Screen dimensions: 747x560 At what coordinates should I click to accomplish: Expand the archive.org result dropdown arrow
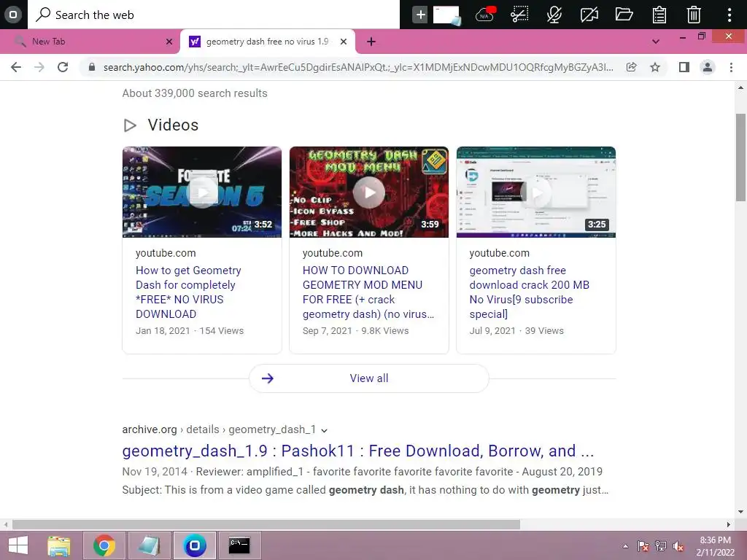pos(325,430)
